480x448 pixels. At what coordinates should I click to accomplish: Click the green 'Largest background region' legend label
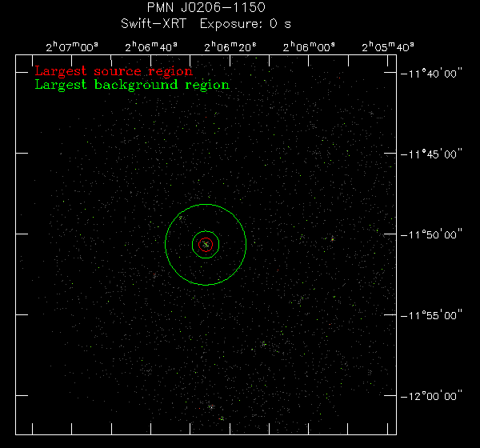point(132,85)
